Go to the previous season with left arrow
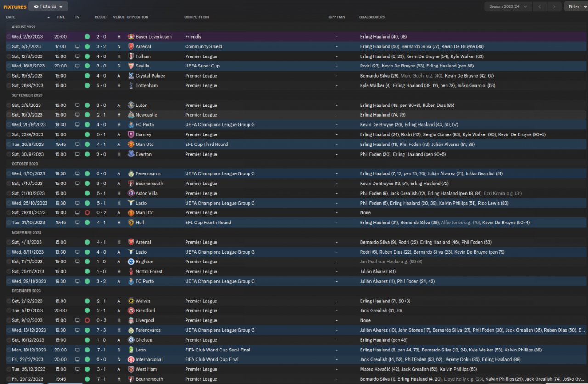The image size is (588, 384). [x=540, y=6]
